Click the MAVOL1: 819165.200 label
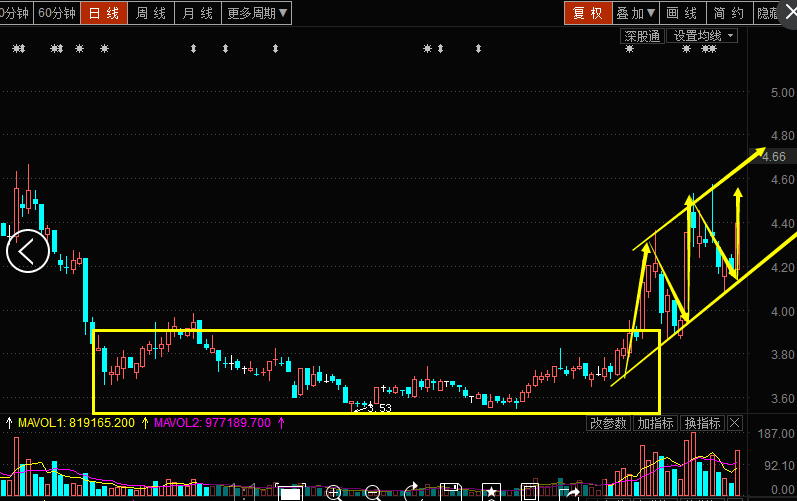The image size is (797, 501). pyautogui.click(x=76, y=423)
